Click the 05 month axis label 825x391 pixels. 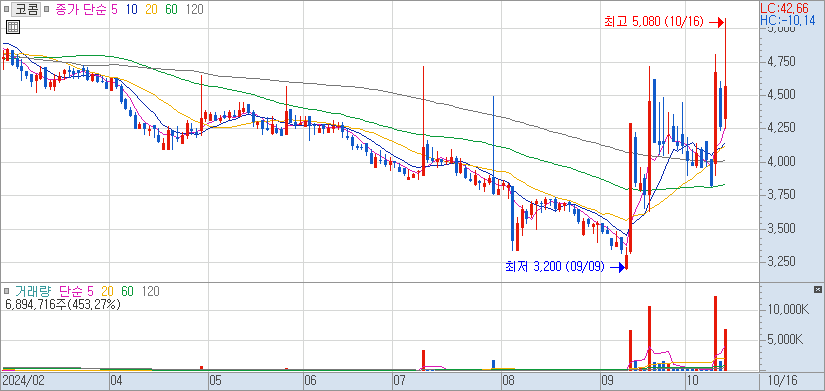(x=215, y=380)
